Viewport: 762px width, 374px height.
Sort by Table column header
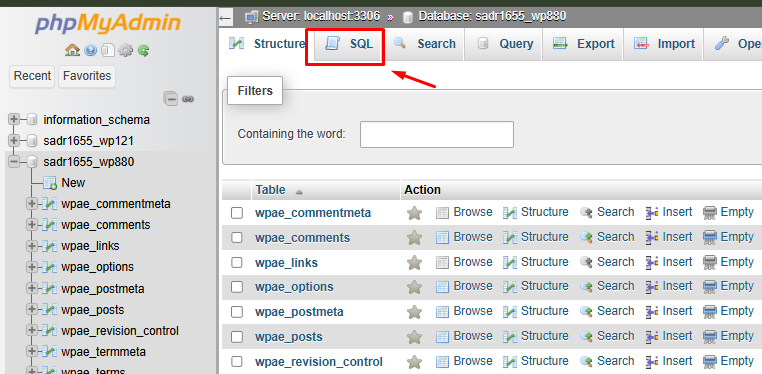[271, 190]
